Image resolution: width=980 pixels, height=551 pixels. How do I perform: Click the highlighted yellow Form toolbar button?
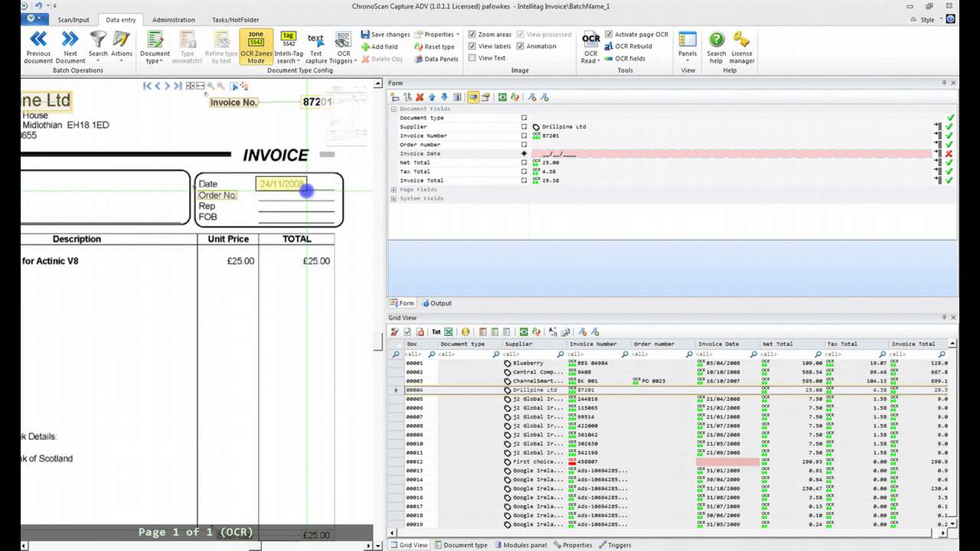pos(473,97)
